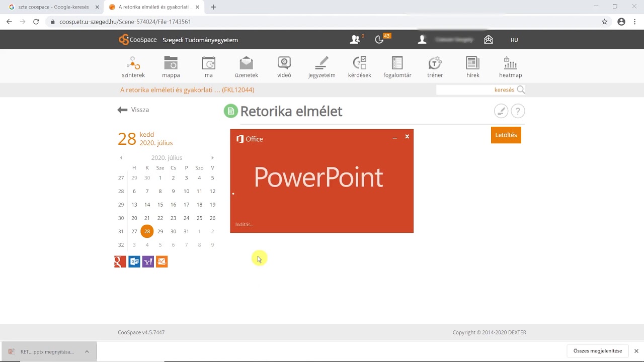Add to Yahoo calendar icon
This screenshot has height=362, width=644.
point(148,261)
